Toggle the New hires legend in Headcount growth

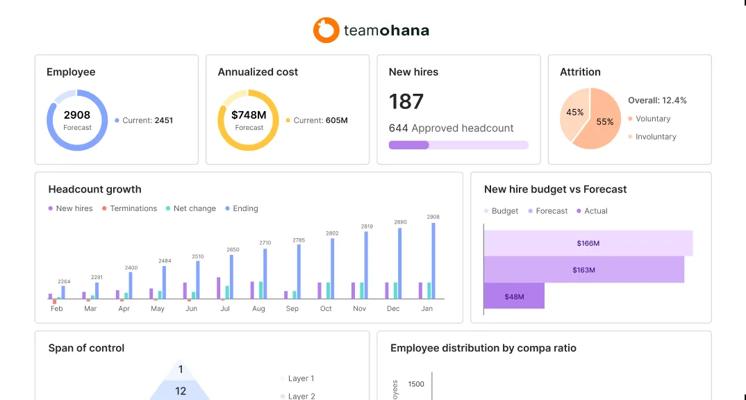point(70,208)
